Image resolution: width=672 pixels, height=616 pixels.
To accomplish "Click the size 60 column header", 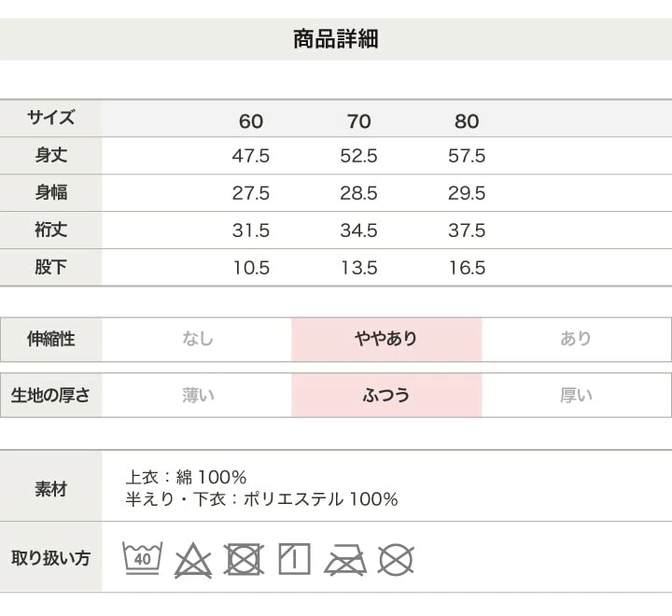I will [x=251, y=121].
